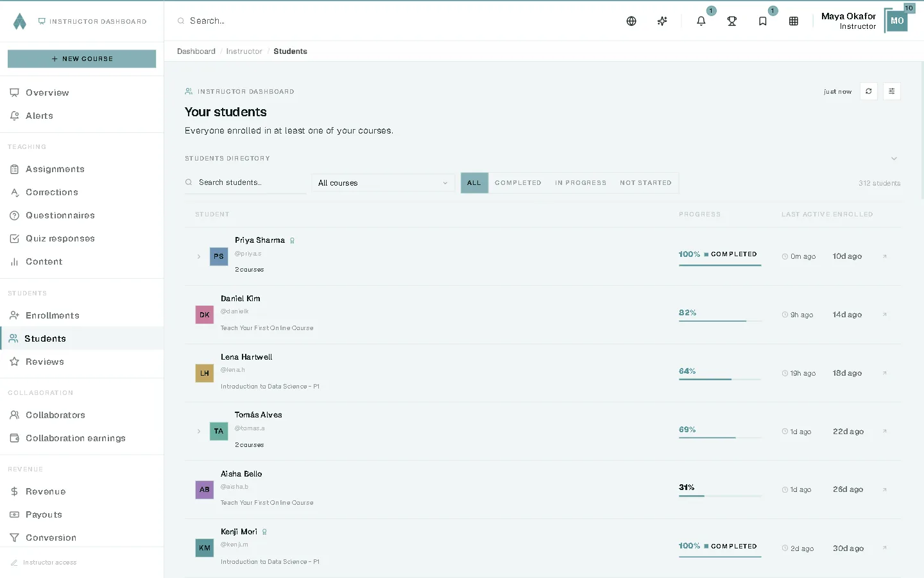This screenshot has height=578, width=924.
Task: Open Aisha Bello's details arrow icon
Action: 885,489
